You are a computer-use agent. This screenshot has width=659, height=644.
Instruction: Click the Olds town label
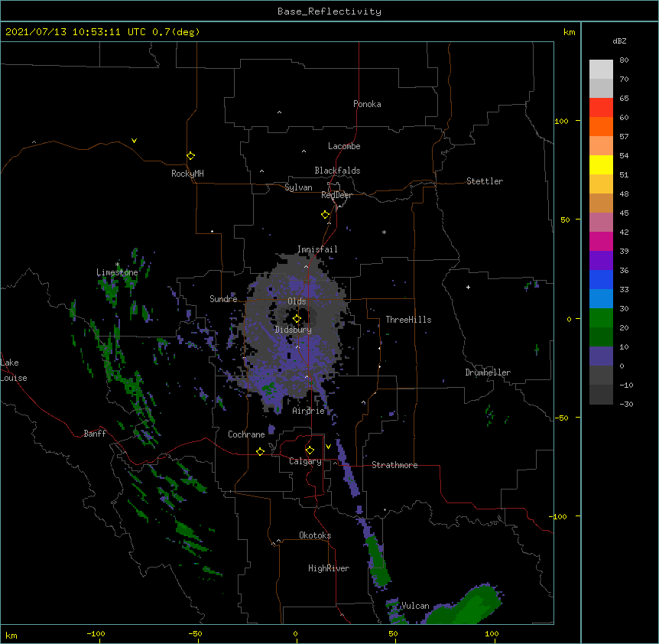pyautogui.click(x=297, y=301)
